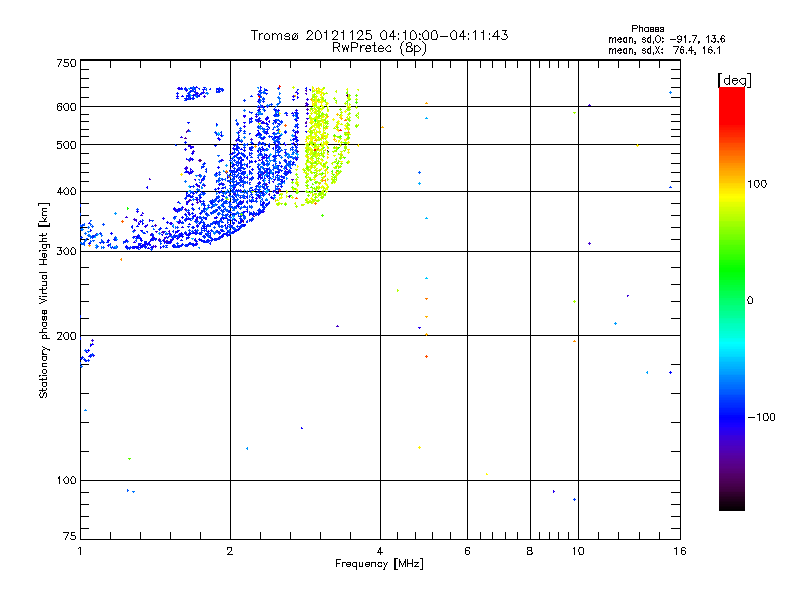Click the y-axis tick label '300'
Viewport: 800px width, 600px height.
[x=66, y=251]
